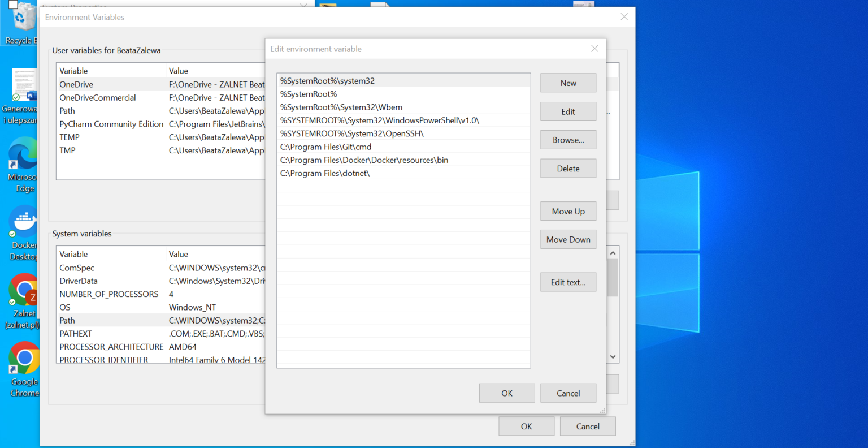Close the Environment Variables window
Viewport: 868px width, 448px height.
point(624,17)
